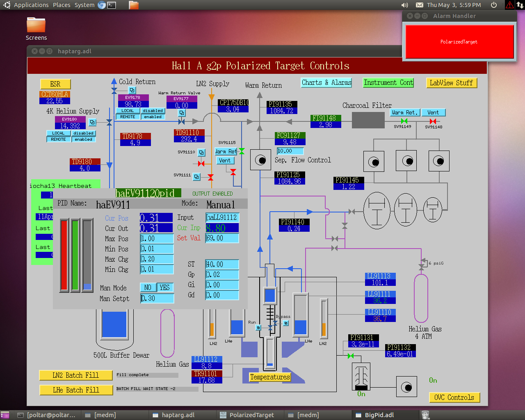This screenshot has height=420, width=525.
Task: Click the ESR button
Action: [55, 84]
